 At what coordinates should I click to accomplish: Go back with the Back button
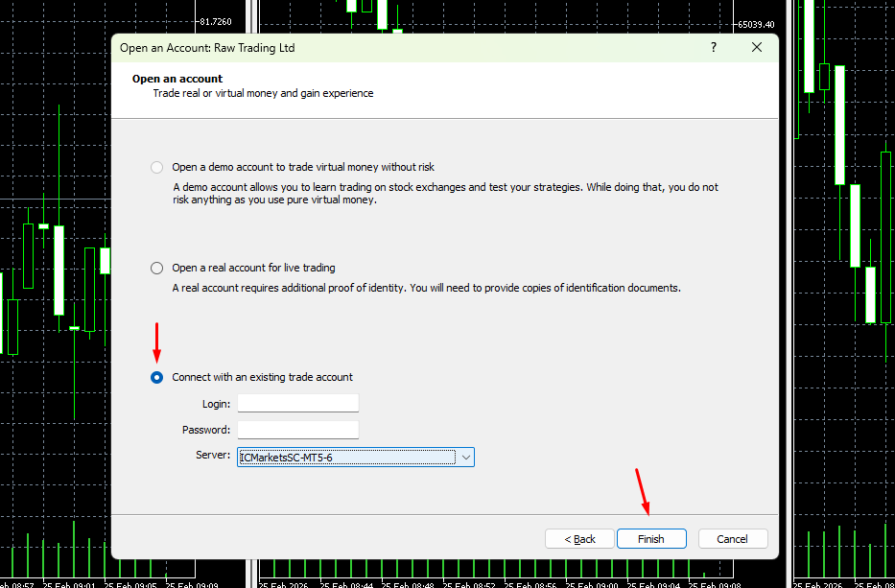click(579, 539)
